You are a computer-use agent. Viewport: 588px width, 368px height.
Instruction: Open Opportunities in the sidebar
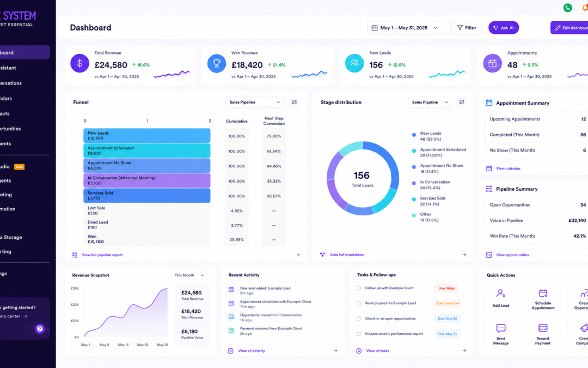(11, 129)
